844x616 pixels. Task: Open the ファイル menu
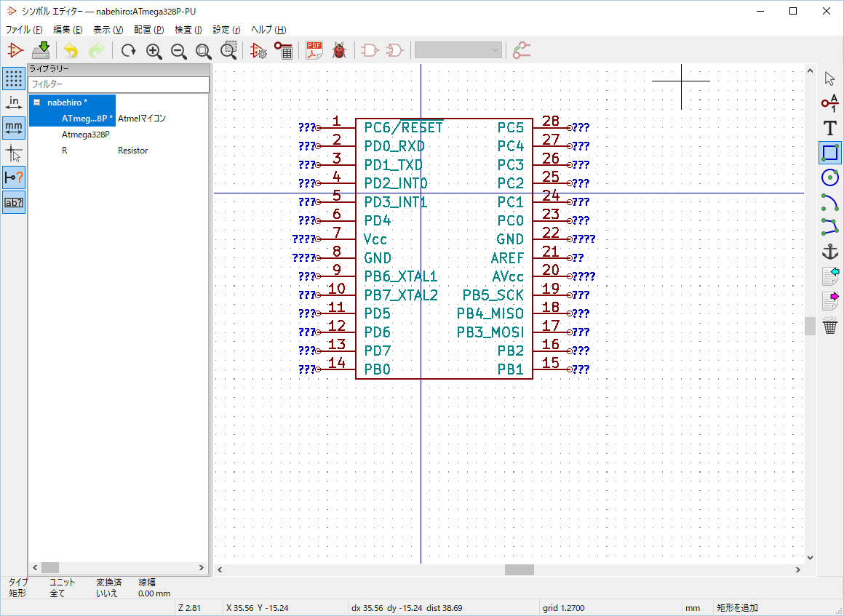[x=24, y=30]
